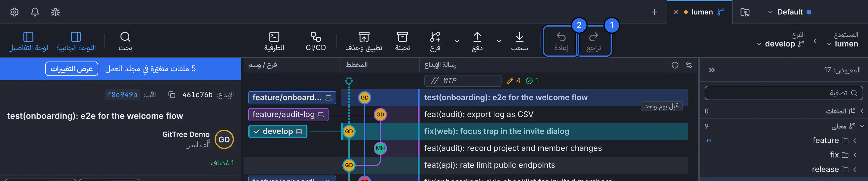868x181 pixels.
Task: Open the settings gear
Action: [x=14, y=12]
